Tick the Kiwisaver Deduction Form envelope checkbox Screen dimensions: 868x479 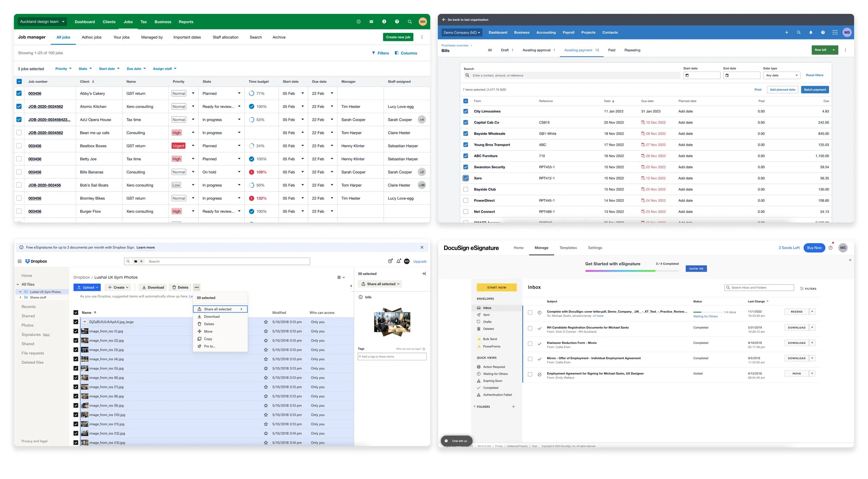(530, 344)
